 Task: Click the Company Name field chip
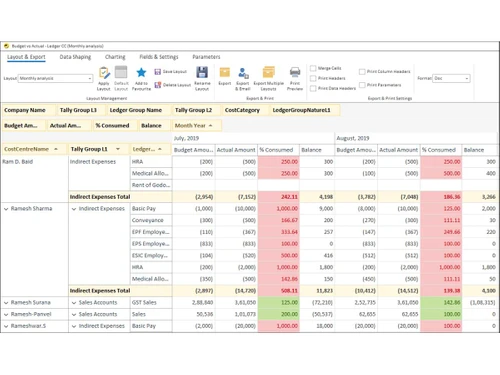click(29, 110)
